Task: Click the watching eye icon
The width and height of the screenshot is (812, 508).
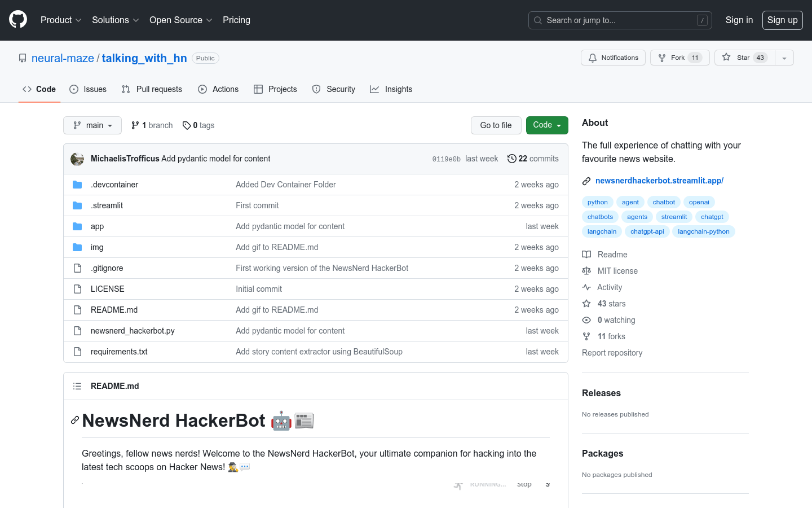Action: [x=586, y=319]
